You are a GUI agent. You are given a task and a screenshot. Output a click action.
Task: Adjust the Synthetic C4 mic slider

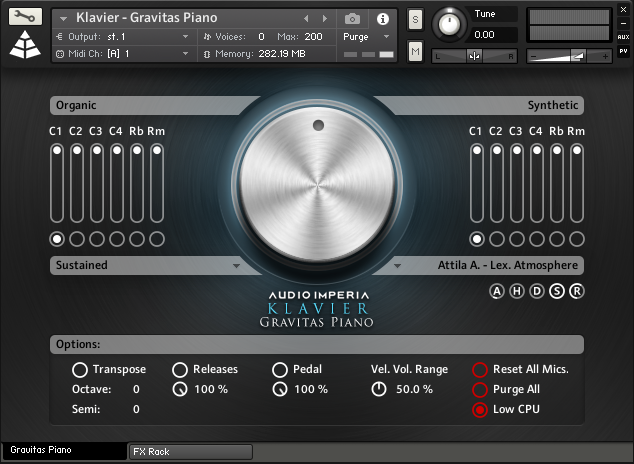pos(537,183)
